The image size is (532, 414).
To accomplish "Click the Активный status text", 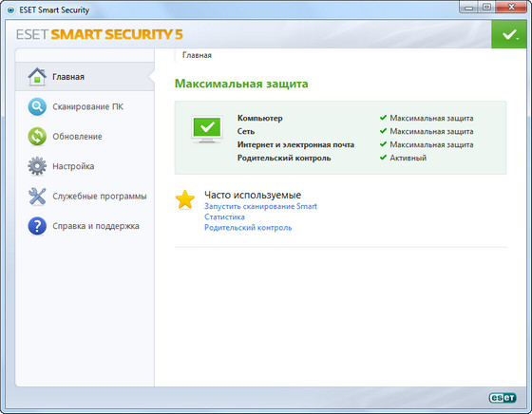I will [x=408, y=158].
